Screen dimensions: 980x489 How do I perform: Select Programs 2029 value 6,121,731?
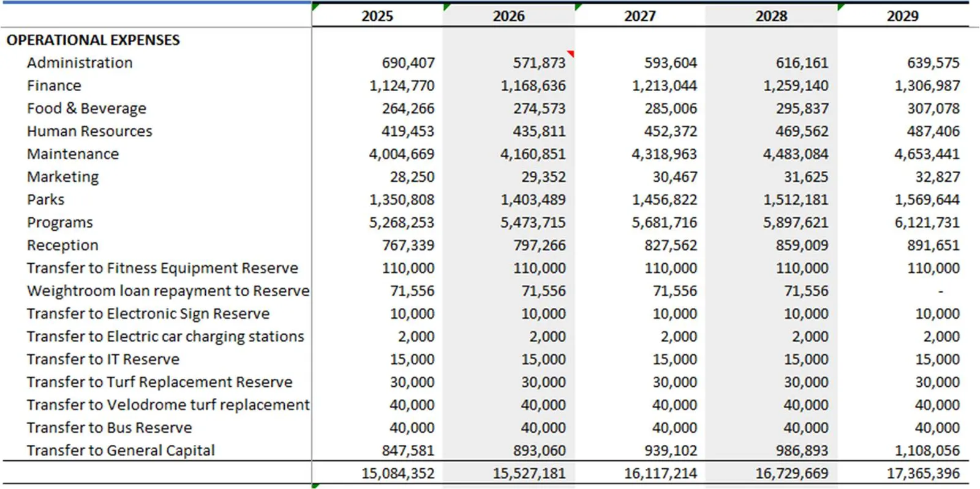[x=927, y=223]
